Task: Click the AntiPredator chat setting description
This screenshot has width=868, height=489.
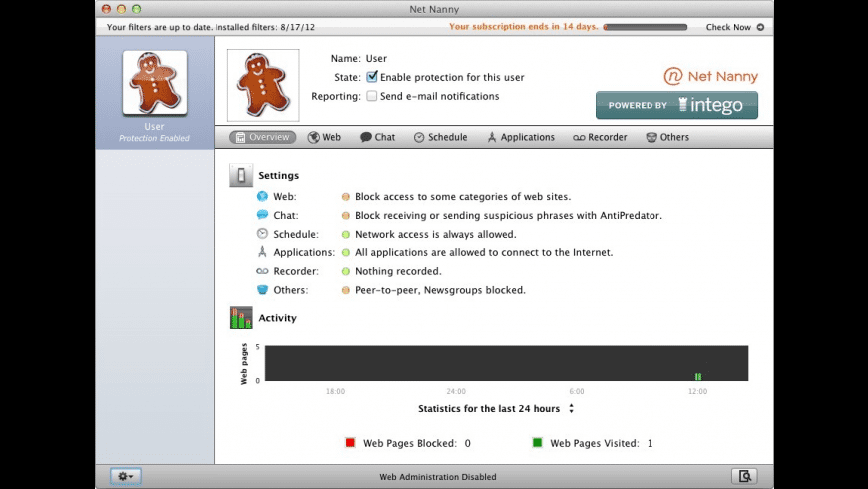Action: pos(508,215)
